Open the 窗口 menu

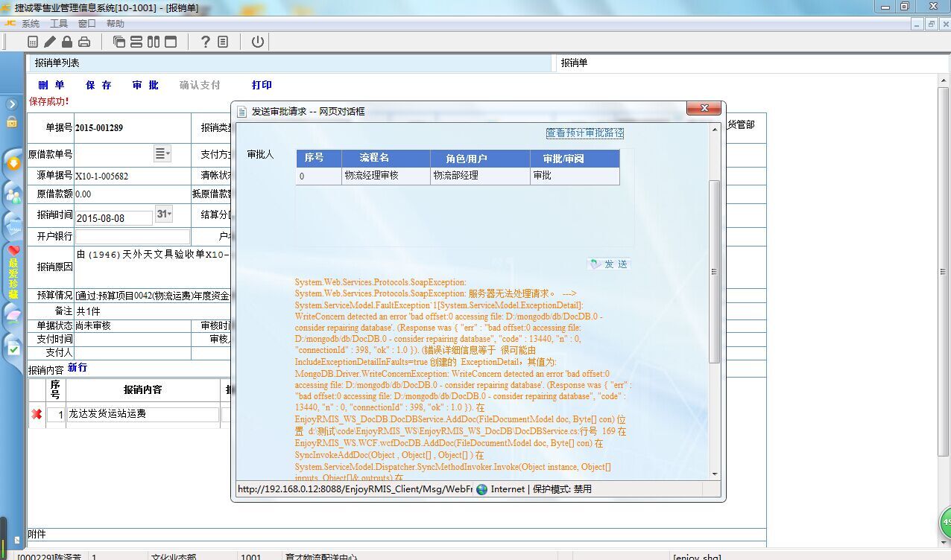tap(87, 24)
